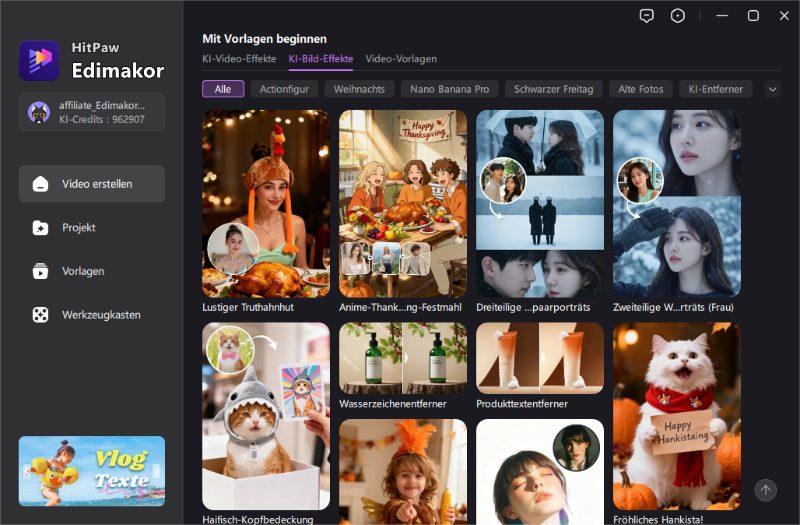Image resolution: width=800 pixels, height=525 pixels.
Task: Open the feedback message icon
Action: [x=646, y=15]
